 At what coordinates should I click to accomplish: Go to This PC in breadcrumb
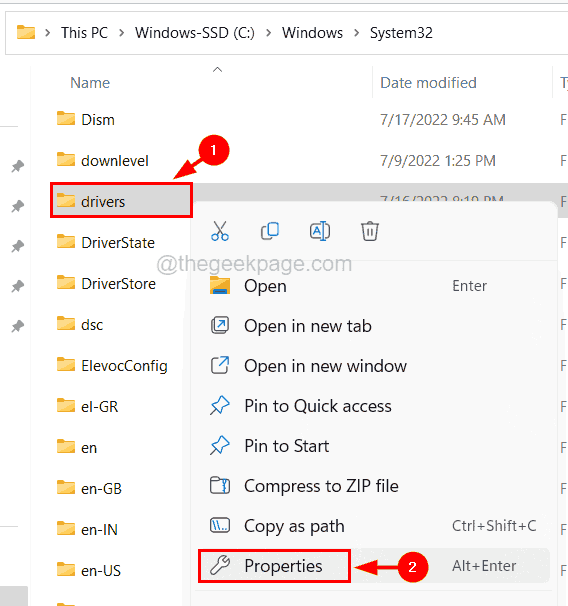coord(84,33)
